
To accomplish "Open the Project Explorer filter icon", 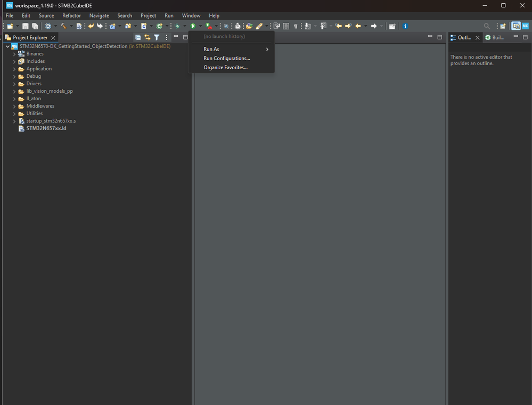I will pyautogui.click(x=157, y=37).
